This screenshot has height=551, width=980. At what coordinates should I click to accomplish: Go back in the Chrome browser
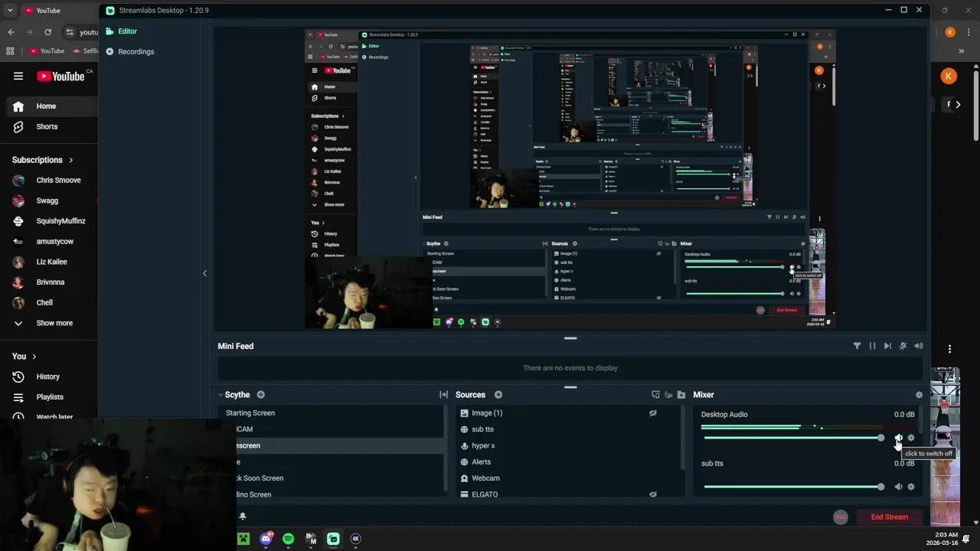(11, 32)
